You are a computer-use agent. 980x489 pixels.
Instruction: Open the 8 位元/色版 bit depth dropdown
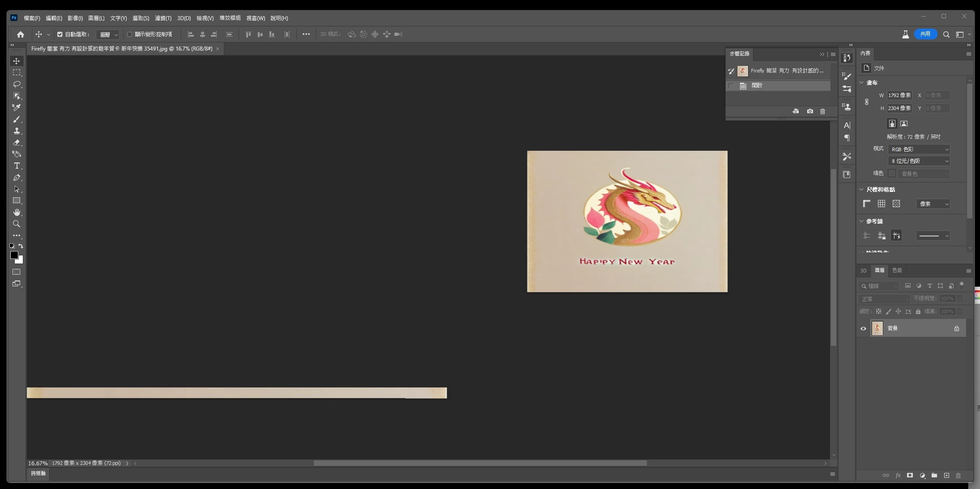pos(919,161)
